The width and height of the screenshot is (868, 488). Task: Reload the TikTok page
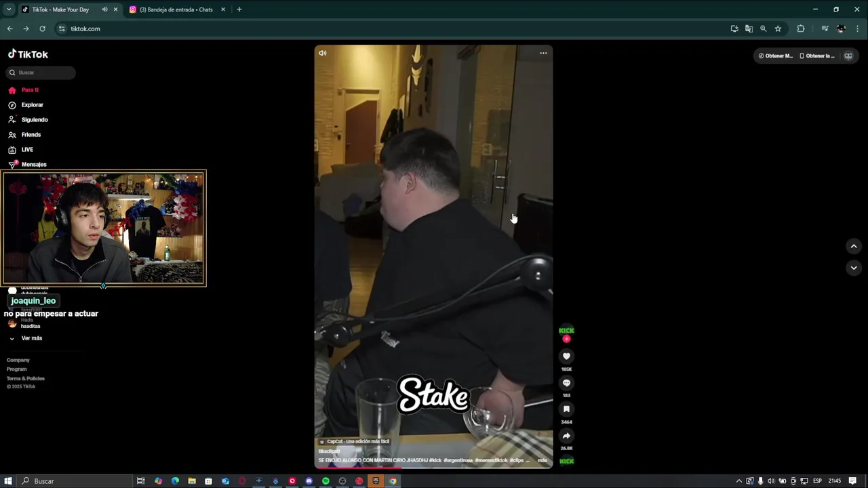[x=42, y=28]
